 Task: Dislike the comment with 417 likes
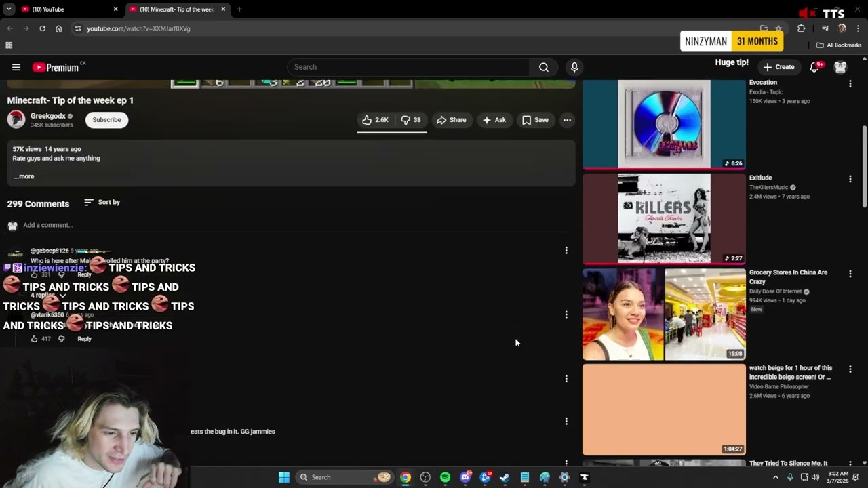click(x=61, y=339)
